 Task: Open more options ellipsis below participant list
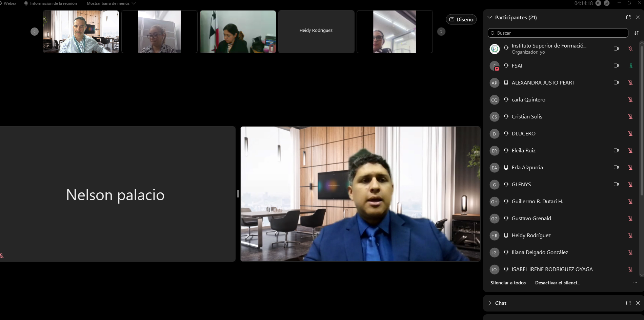click(635, 283)
